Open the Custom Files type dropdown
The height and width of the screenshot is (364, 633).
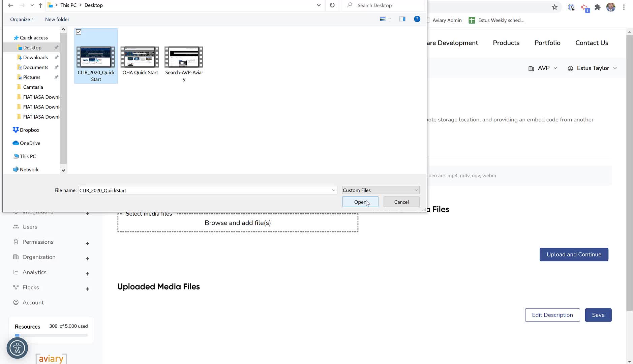coord(381,190)
